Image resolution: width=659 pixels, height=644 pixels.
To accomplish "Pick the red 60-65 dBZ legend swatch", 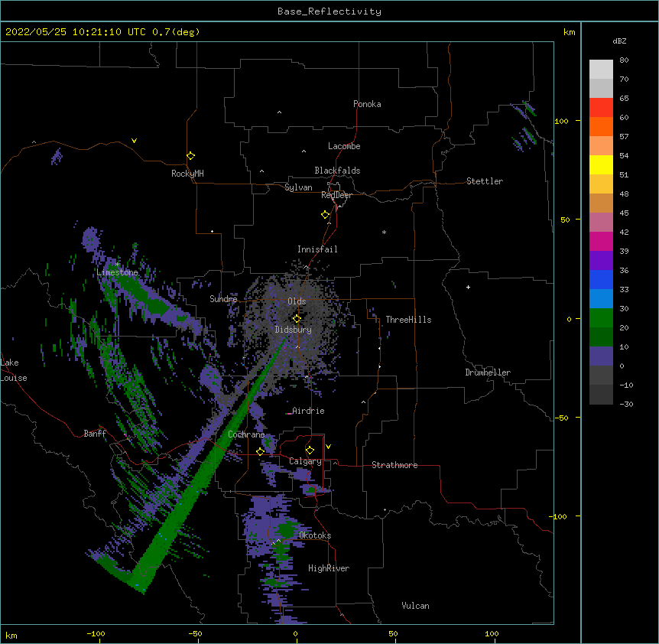I will 601,108.
